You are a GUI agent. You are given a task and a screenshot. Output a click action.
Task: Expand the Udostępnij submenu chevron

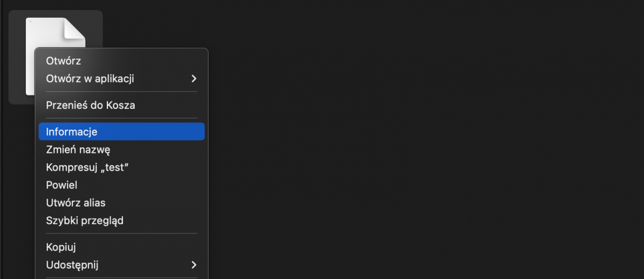coord(194,265)
